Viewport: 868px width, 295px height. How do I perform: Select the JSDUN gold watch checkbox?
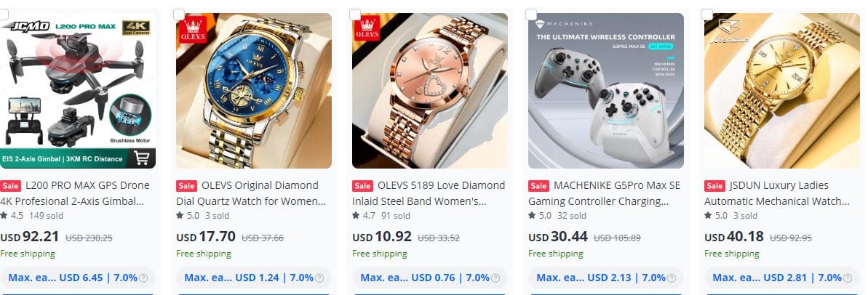707,15
